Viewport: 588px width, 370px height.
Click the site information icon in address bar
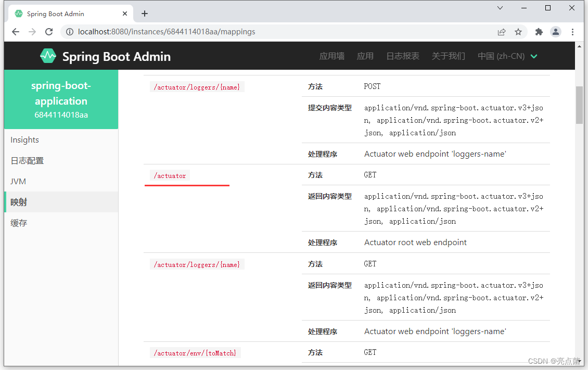[x=70, y=32]
